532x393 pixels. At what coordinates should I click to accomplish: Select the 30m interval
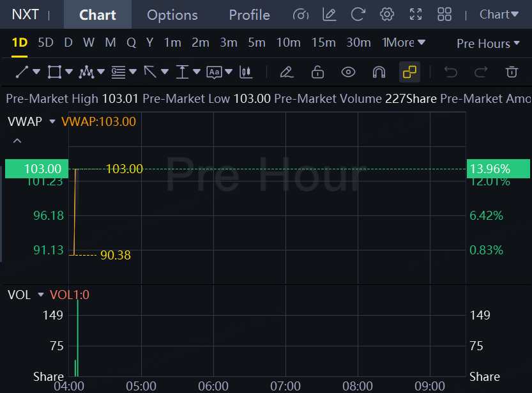tap(358, 42)
